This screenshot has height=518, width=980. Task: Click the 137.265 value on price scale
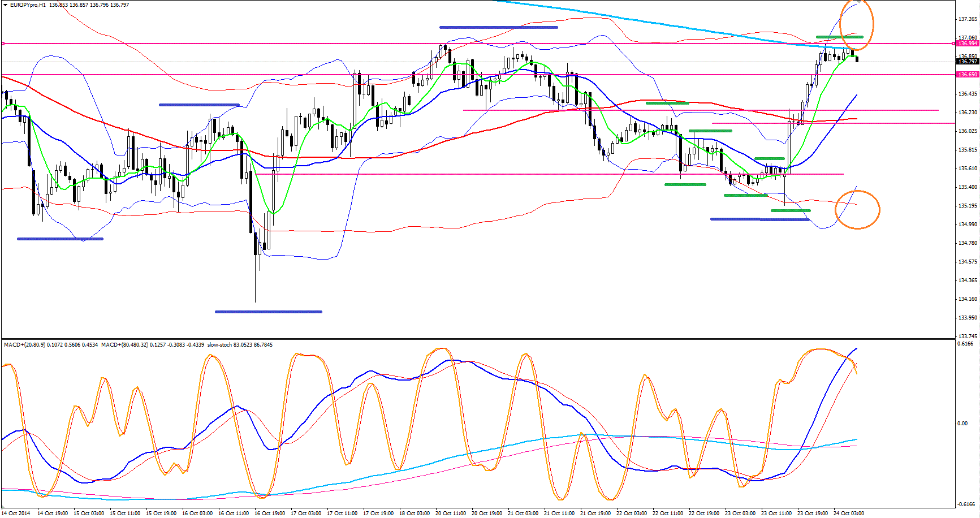click(968, 19)
